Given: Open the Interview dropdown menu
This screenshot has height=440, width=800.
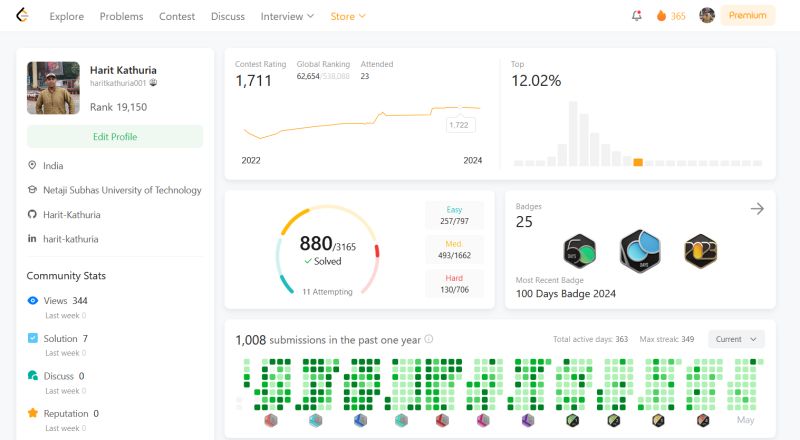Looking at the screenshot, I should pos(287,16).
